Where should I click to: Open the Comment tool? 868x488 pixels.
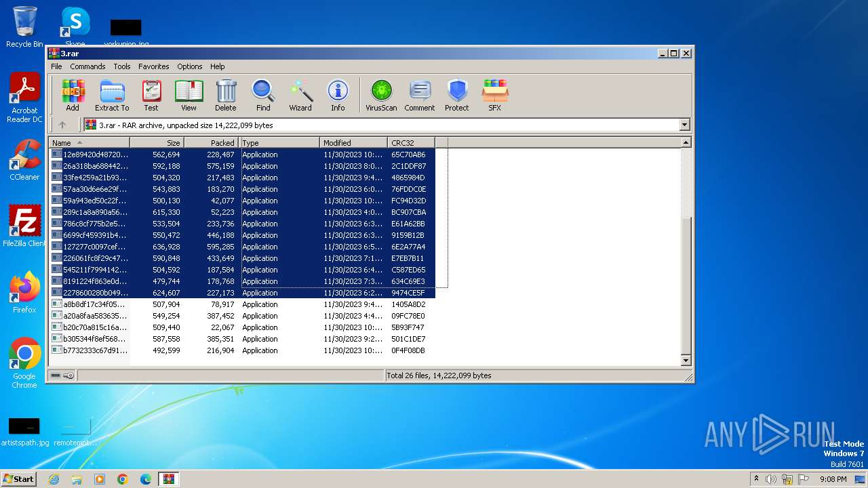[420, 95]
